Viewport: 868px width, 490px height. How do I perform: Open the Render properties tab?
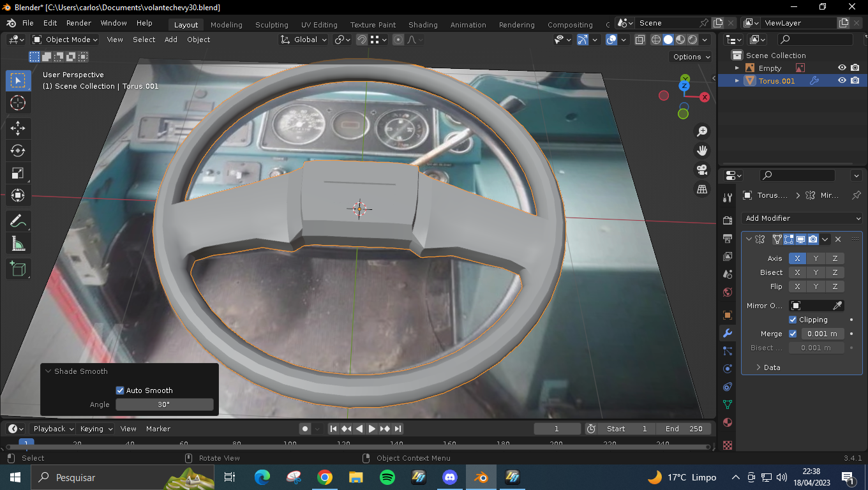(x=727, y=221)
